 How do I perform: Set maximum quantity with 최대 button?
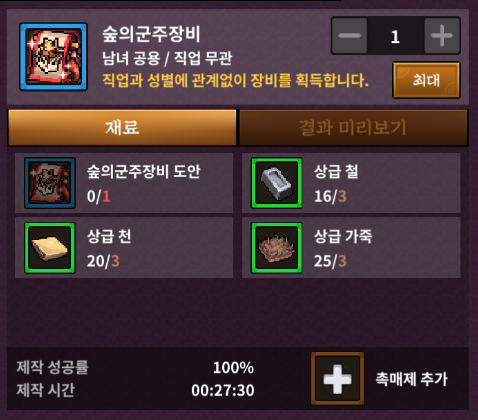tap(426, 80)
